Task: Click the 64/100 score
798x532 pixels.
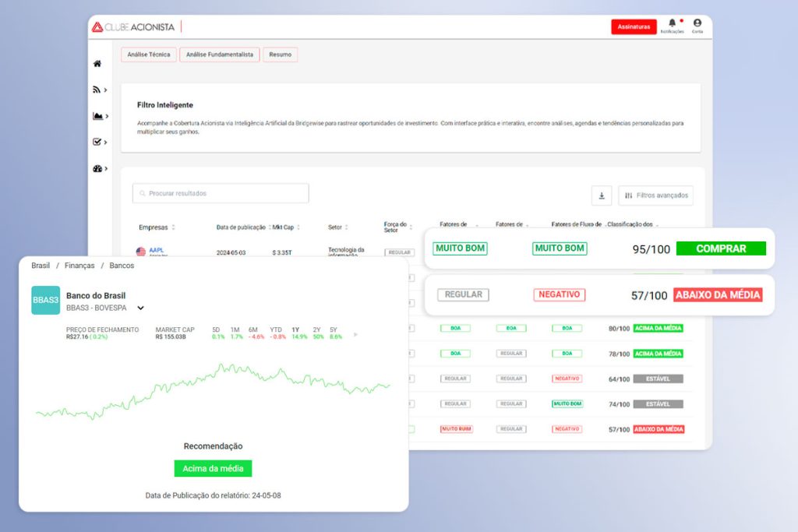Action: (x=619, y=379)
